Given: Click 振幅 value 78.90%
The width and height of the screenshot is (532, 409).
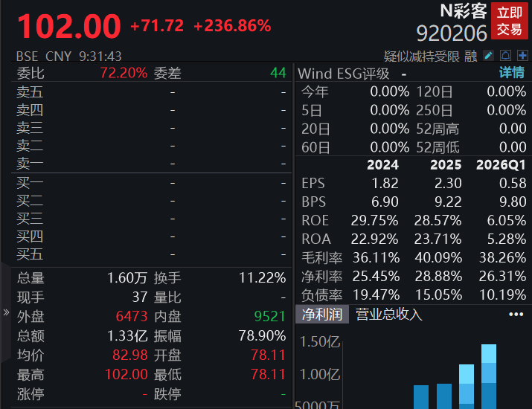Looking at the screenshot, I should click(262, 336).
